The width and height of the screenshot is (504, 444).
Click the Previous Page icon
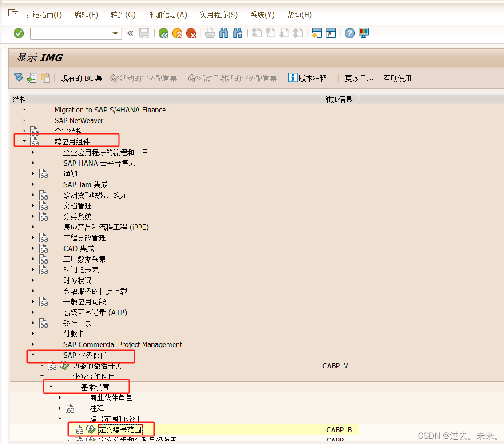pyautogui.click(x=270, y=33)
